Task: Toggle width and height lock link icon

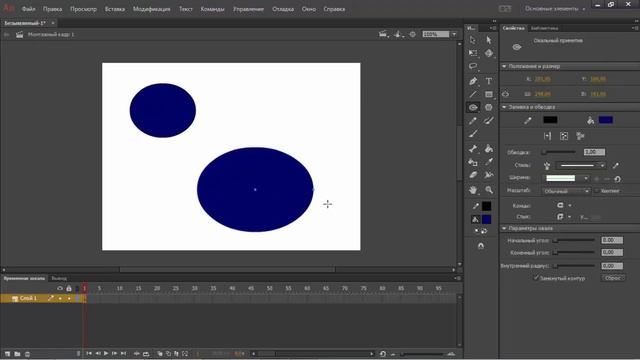Action: click(x=505, y=94)
